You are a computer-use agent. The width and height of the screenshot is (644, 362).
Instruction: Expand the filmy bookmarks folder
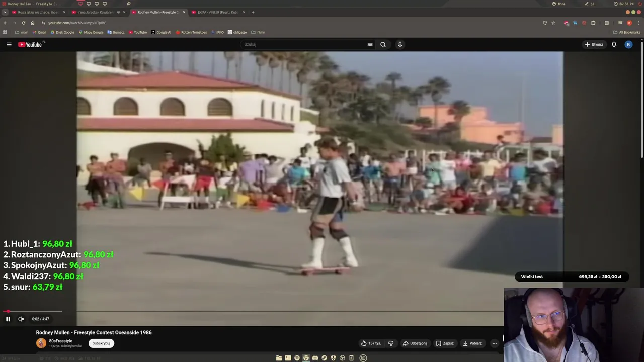(x=258, y=32)
